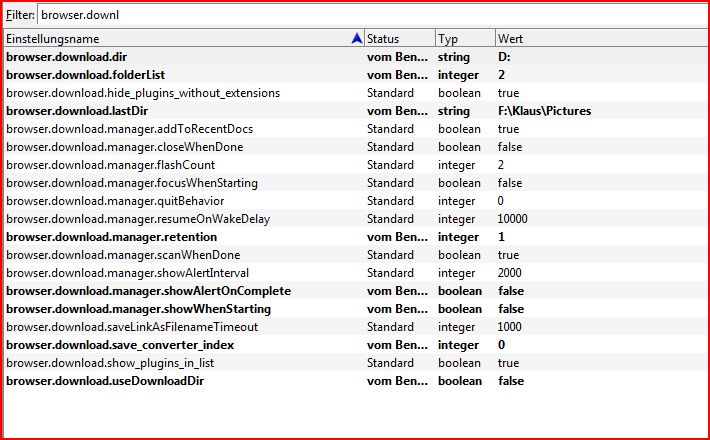710x440 pixels.
Task: Select the browser.download.folderList row
Action: pos(86,75)
